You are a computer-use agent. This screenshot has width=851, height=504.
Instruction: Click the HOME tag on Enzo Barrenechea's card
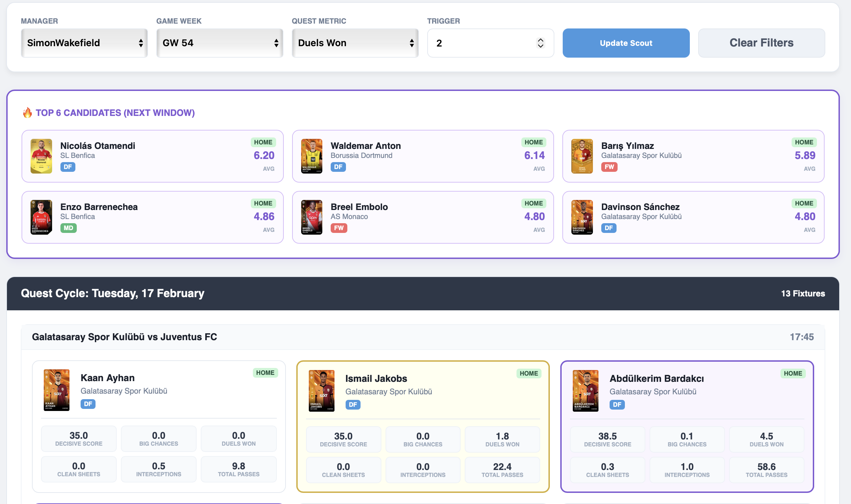tap(263, 203)
